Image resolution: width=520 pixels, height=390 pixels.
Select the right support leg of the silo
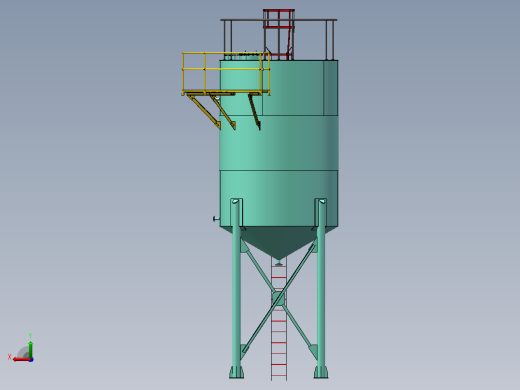(x=321, y=287)
